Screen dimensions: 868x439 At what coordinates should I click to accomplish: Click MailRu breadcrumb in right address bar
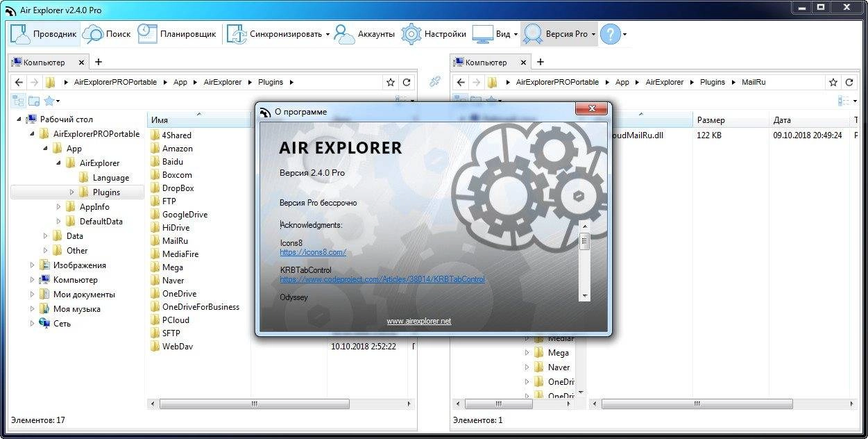click(754, 82)
